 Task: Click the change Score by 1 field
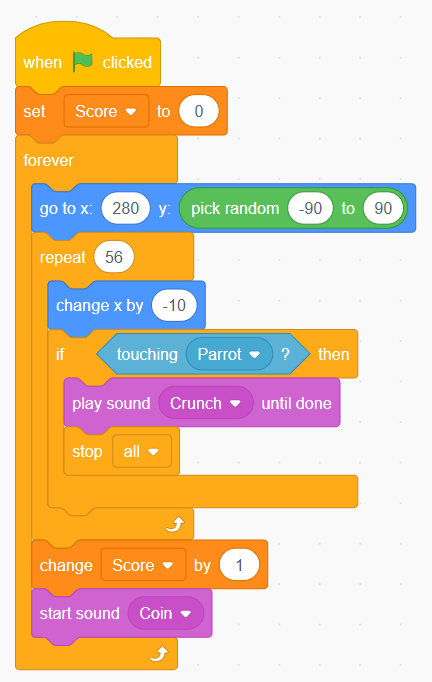pos(239,565)
